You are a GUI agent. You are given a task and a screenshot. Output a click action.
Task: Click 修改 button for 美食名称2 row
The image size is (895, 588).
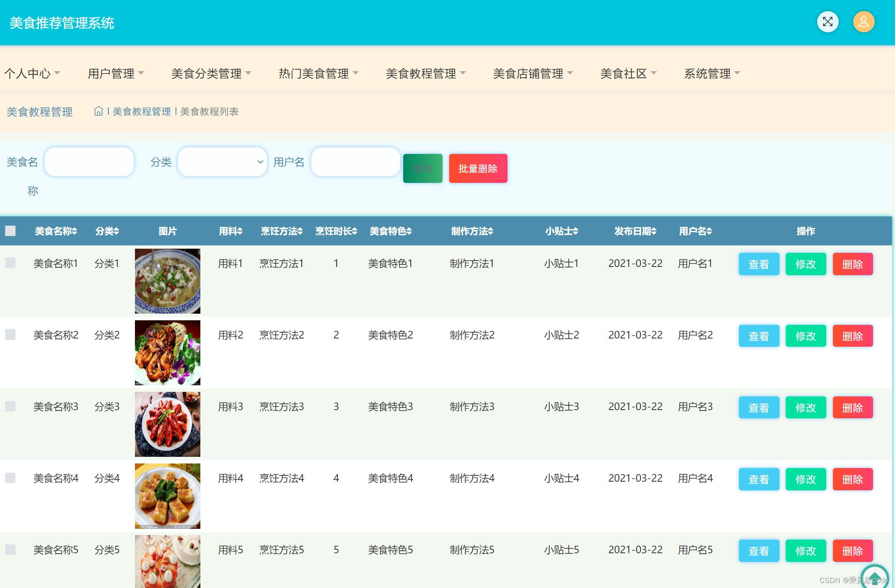click(805, 336)
